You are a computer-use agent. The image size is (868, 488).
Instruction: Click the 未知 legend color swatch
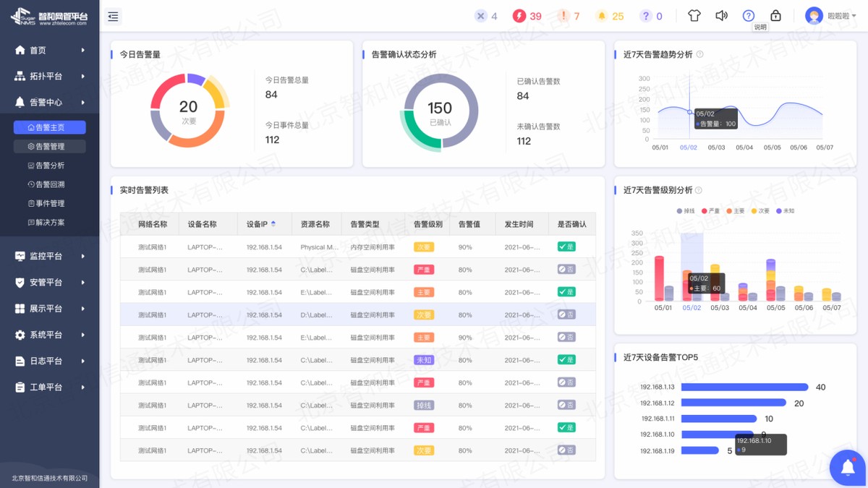click(x=778, y=210)
